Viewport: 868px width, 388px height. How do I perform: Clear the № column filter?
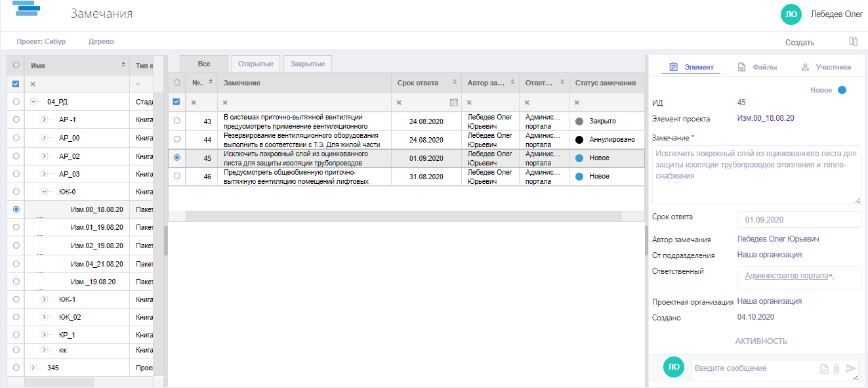(194, 102)
